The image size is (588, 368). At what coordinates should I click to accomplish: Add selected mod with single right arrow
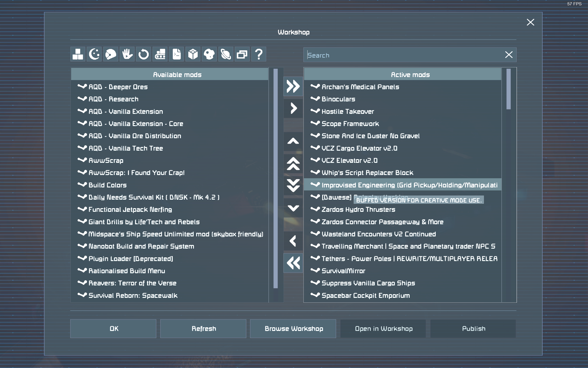293,108
